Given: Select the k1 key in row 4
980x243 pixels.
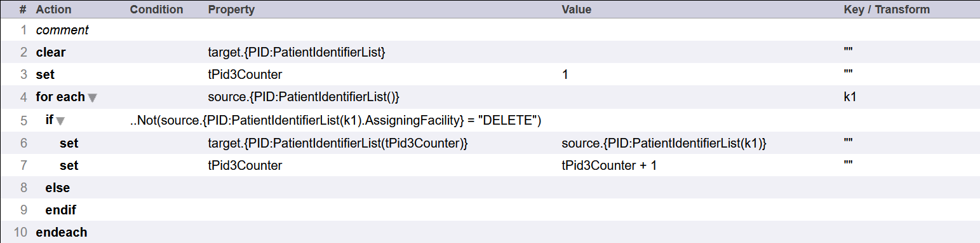Looking at the screenshot, I should pos(850,97).
